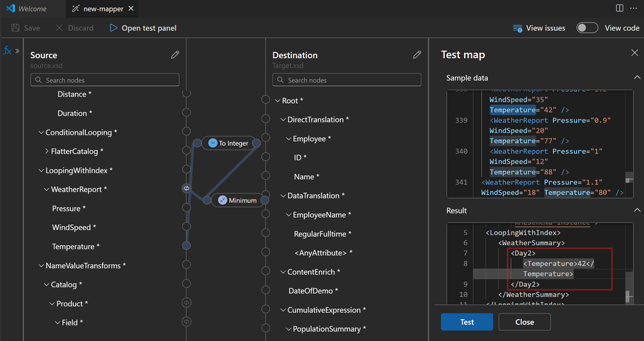
Task: Collapse the Result section
Action: [x=637, y=210]
